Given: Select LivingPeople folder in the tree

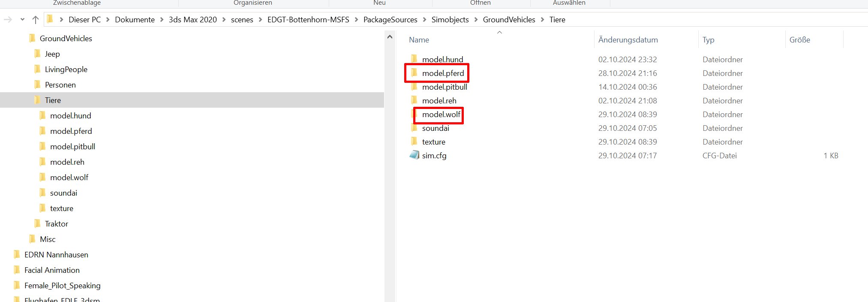Looking at the screenshot, I should (66, 69).
